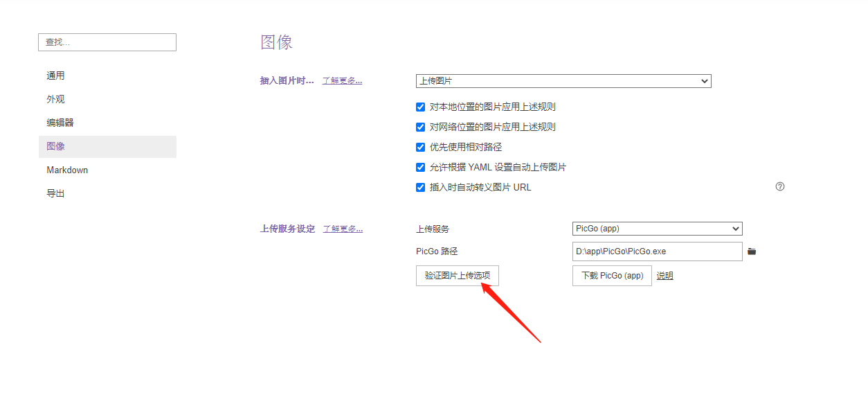868x406 pixels.
Task: Go to 编辑器 settings section
Action: 107,123
